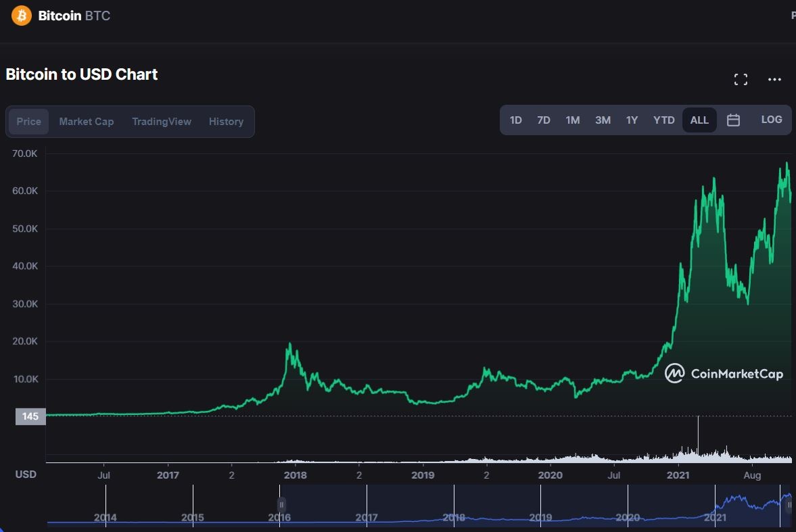Toggle the LOG scale option

[x=771, y=120]
